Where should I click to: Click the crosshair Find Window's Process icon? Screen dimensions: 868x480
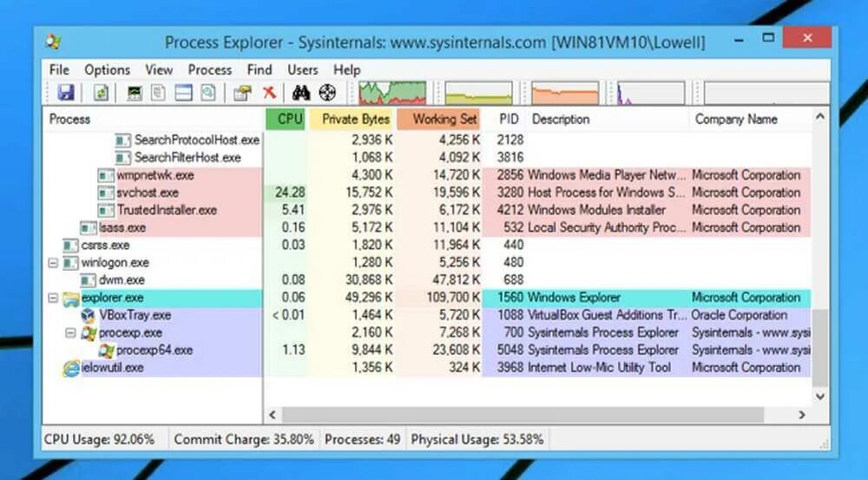(x=327, y=93)
